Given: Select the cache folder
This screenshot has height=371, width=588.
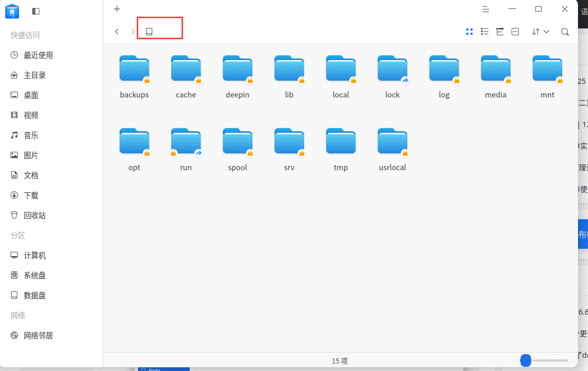Looking at the screenshot, I should pyautogui.click(x=186, y=76).
